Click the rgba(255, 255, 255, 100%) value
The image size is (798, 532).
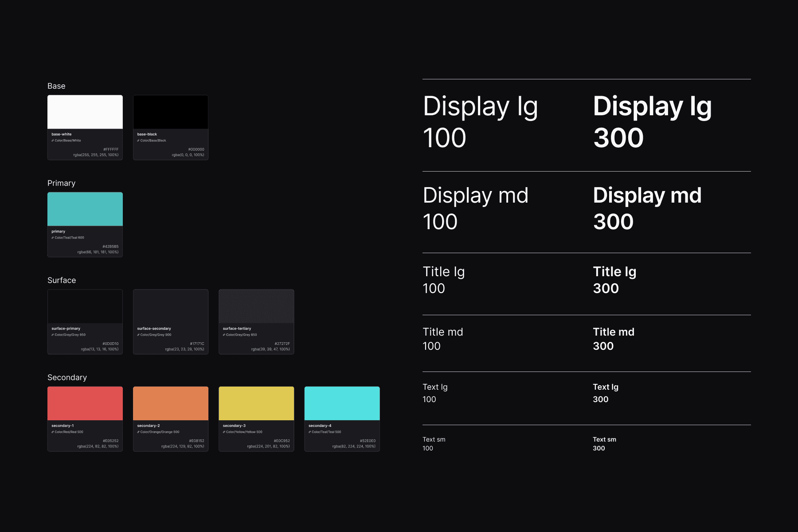pos(96,155)
